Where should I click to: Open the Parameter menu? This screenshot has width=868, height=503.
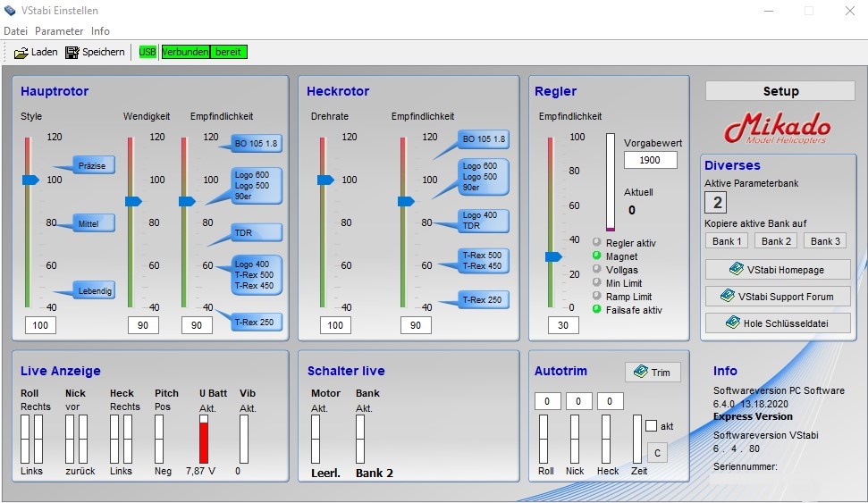[59, 31]
